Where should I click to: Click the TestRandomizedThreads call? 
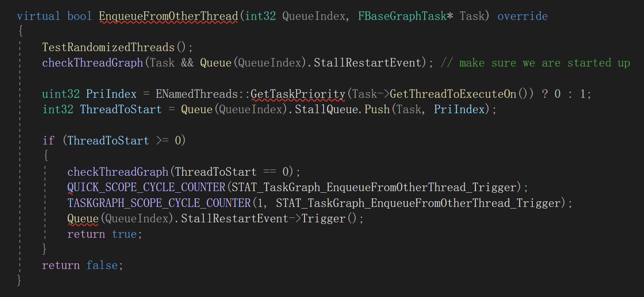108,47
